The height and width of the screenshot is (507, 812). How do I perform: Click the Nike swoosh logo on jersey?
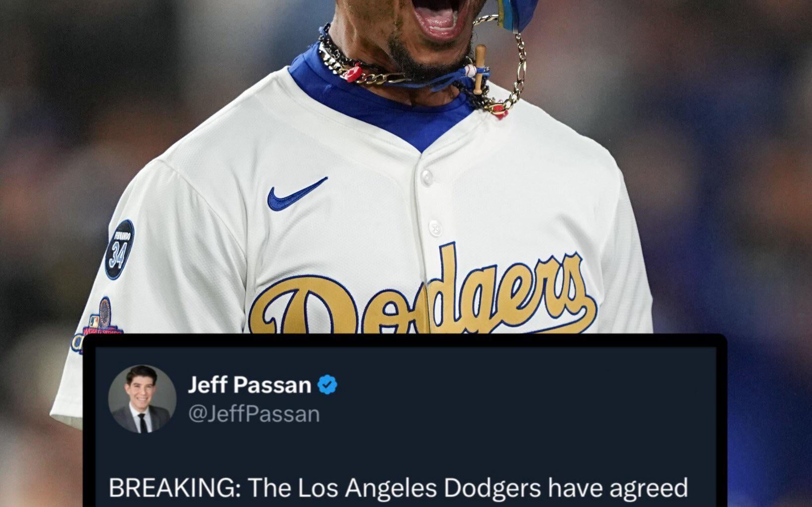point(297,194)
